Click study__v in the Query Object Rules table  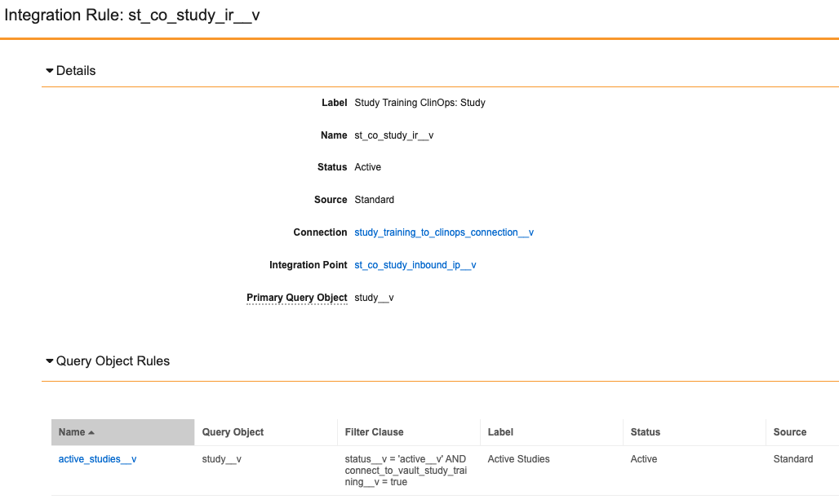tap(221, 459)
